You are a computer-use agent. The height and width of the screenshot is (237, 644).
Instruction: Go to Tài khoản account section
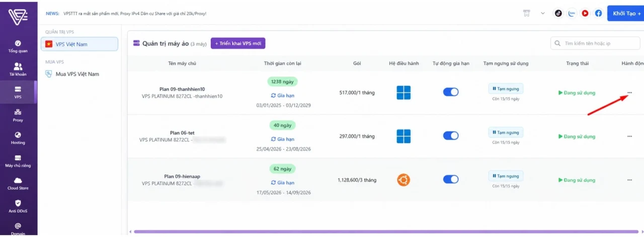click(x=18, y=70)
